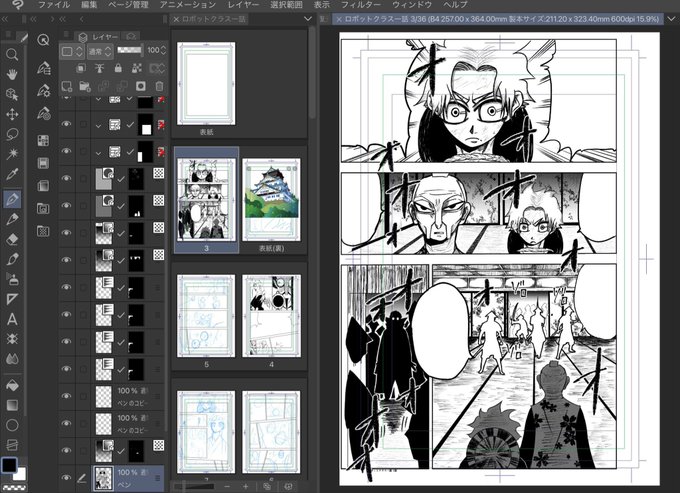Switch to the レイヤー palette tab

(98, 37)
